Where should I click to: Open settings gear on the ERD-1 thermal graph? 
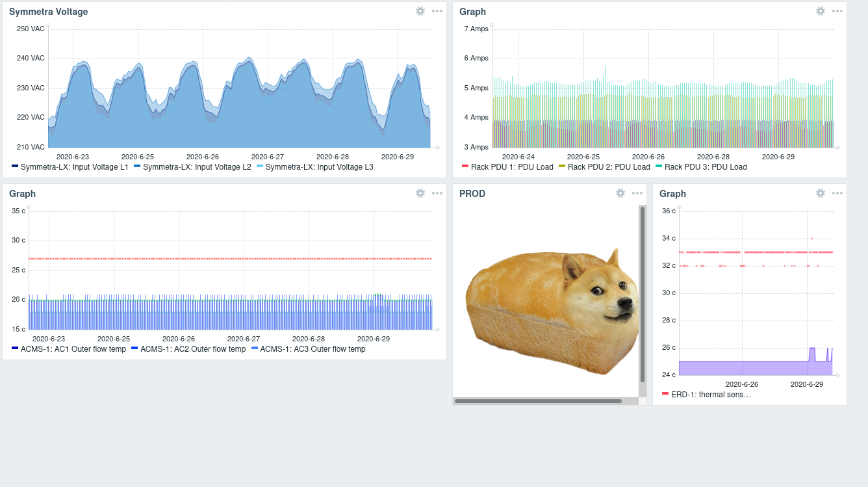[820, 193]
